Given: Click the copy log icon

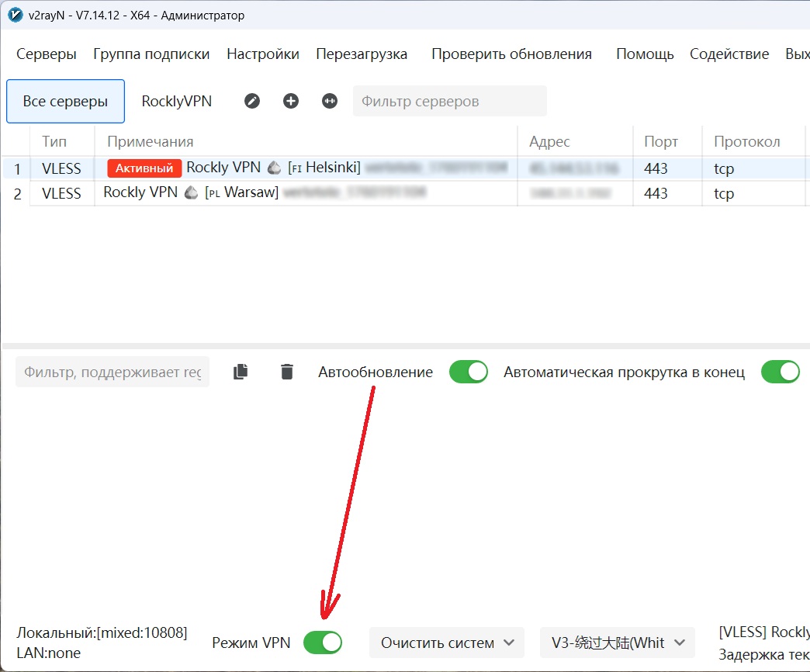Looking at the screenshot, I should tap(241, 372).
